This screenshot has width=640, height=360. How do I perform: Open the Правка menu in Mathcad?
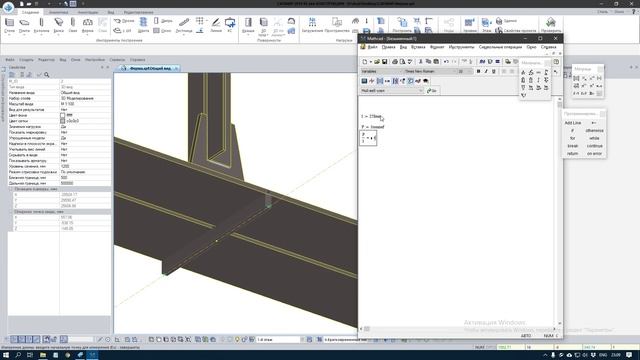tap(388, 47)
